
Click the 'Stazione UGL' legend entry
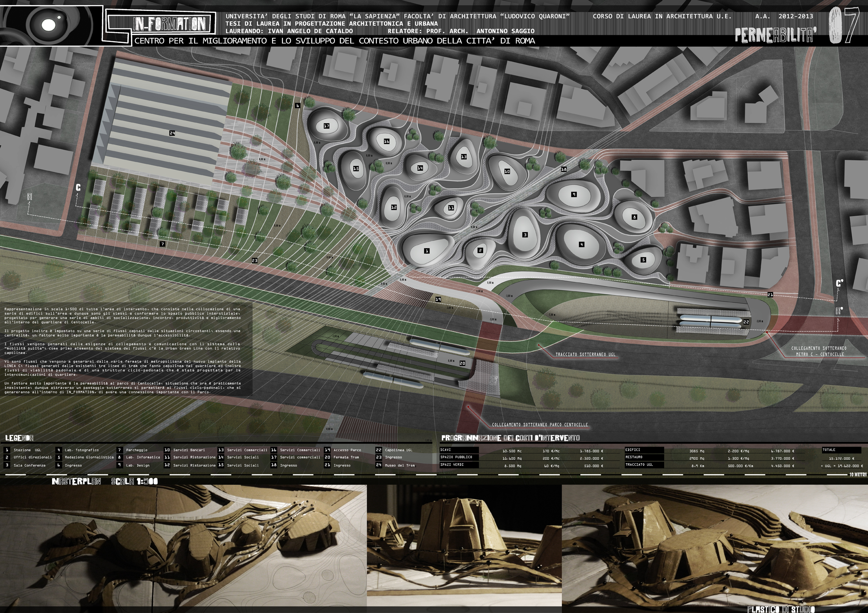tap(27, 450)
